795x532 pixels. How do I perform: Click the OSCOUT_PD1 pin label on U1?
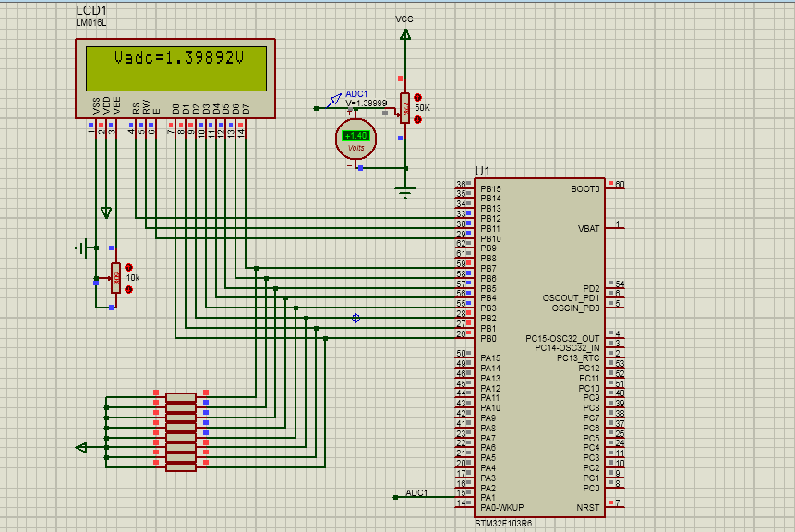coord(572,298)
